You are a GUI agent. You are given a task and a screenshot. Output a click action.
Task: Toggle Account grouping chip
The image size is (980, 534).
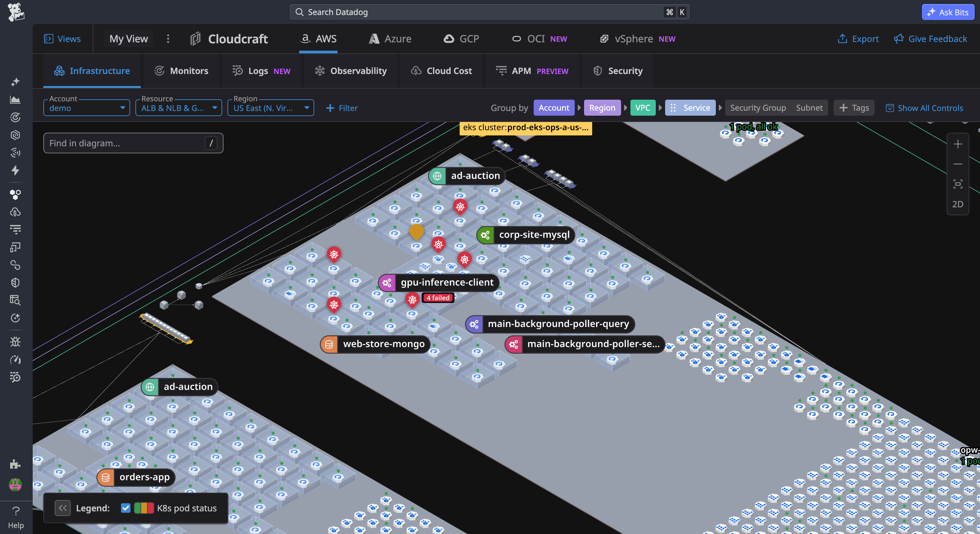pos(554,108)
